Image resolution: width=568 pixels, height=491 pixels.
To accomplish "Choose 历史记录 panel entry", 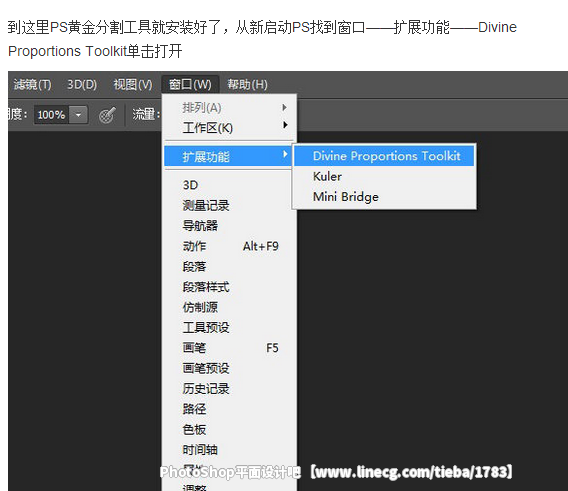I will (x=230, y=389).
